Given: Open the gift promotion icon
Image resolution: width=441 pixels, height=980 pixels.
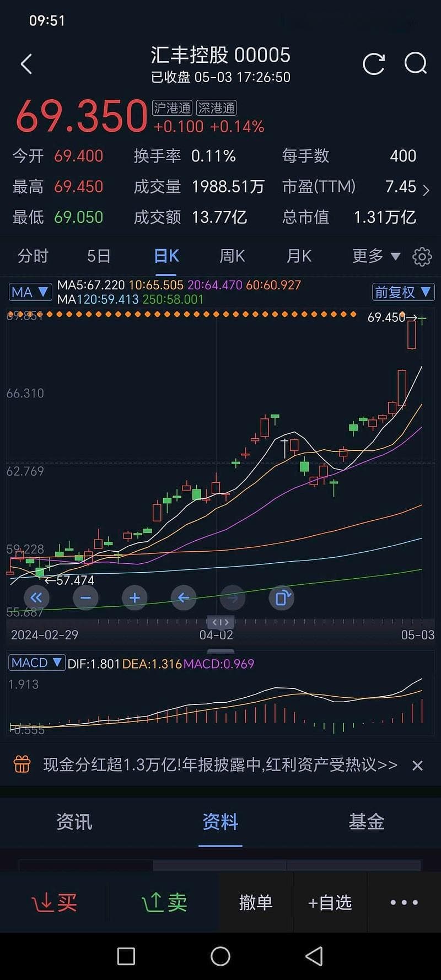Looking at the screenshot, I should click(22, 764).
